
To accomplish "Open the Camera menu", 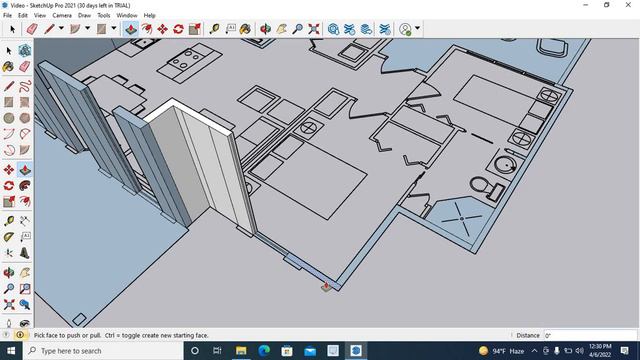I will [x=62, y=16].
